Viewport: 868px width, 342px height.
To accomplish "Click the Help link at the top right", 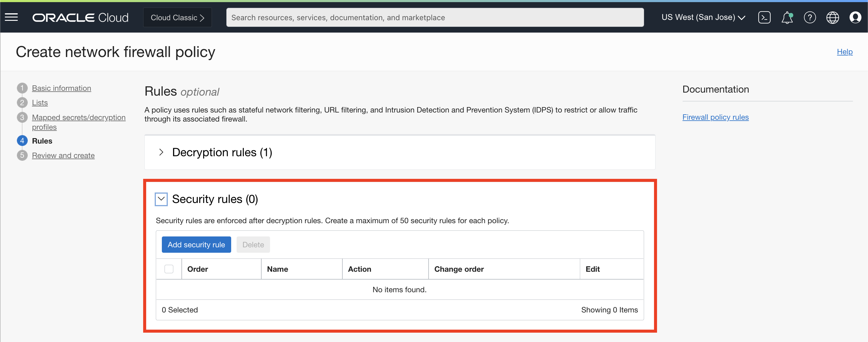I will click(x=844, y=52).
